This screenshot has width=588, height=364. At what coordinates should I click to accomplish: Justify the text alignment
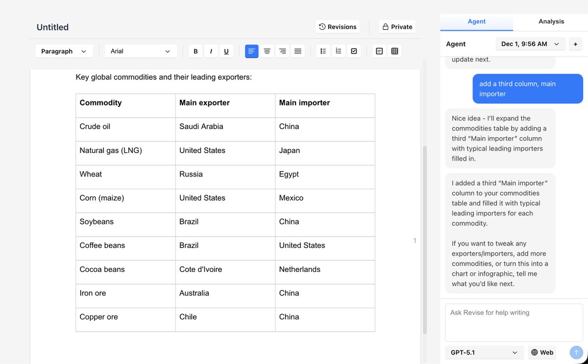pyautogui.click(x=297, y=51)
